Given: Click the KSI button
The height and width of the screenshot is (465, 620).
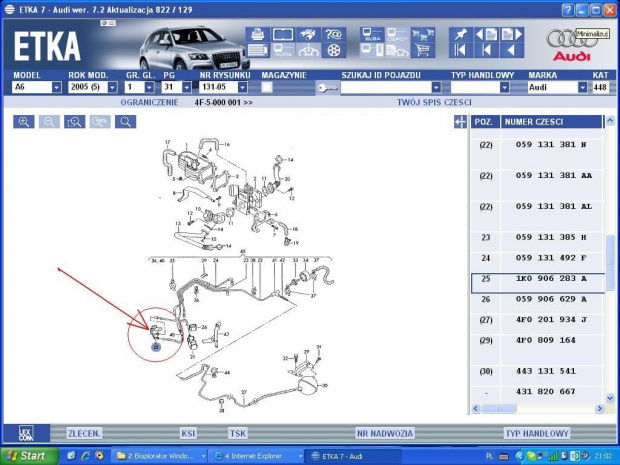Looking at the screenshot, I should [x=188, y=433].
